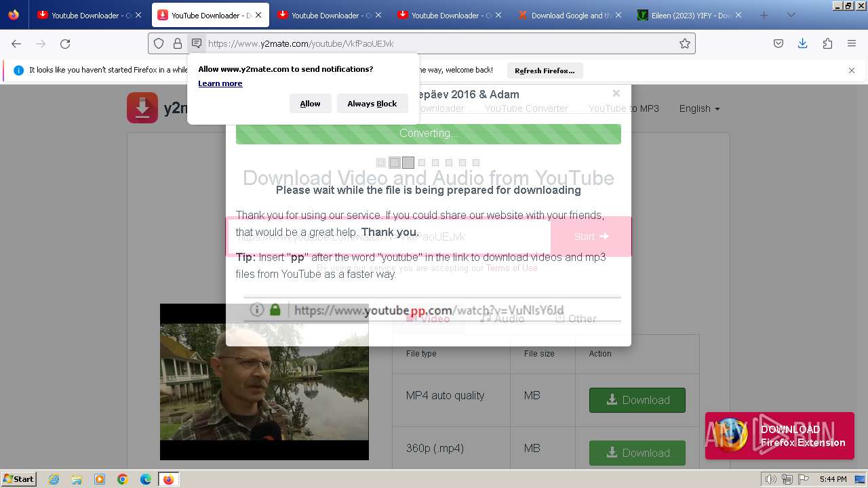Click the shield tracking protection icon
The width and height of the screenshot is (868, 488).
pyautogui.click(x=159, y=43)
